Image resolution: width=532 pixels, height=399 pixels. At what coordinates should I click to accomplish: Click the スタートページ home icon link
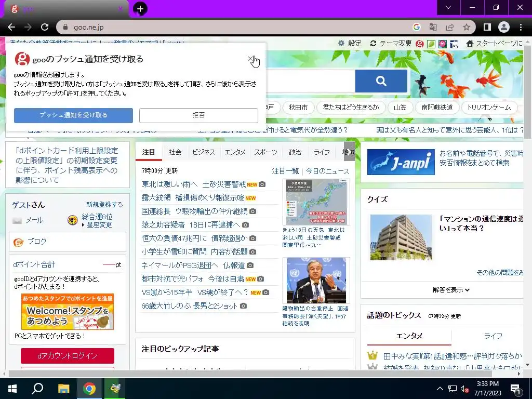(x=495, y=44)
